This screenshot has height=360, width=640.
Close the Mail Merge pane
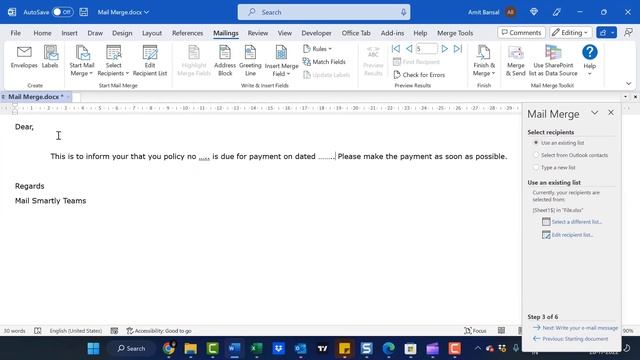(611, 113)
